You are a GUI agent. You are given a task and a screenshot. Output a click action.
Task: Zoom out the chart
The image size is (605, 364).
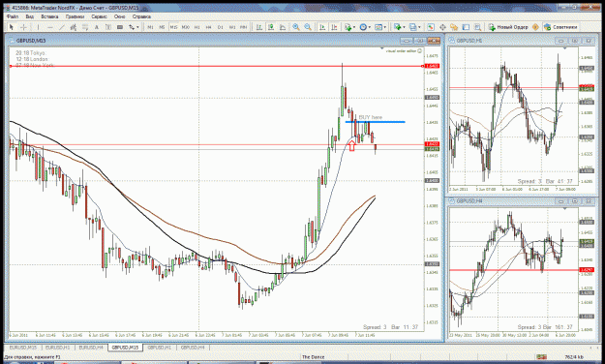coord(308,27)
